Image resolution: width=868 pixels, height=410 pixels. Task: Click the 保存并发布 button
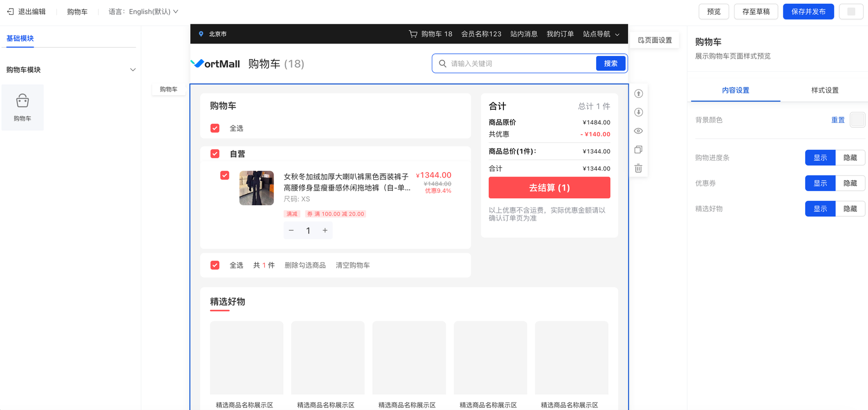click(808, 11)
